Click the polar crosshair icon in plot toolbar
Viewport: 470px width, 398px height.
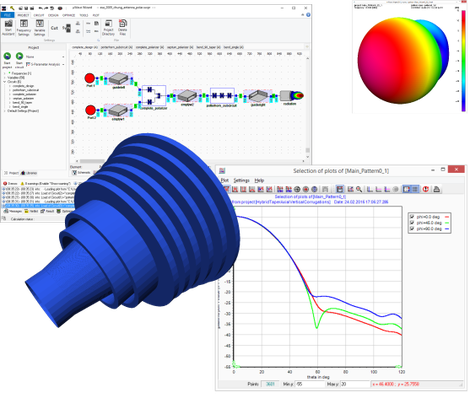pos(297,189)
